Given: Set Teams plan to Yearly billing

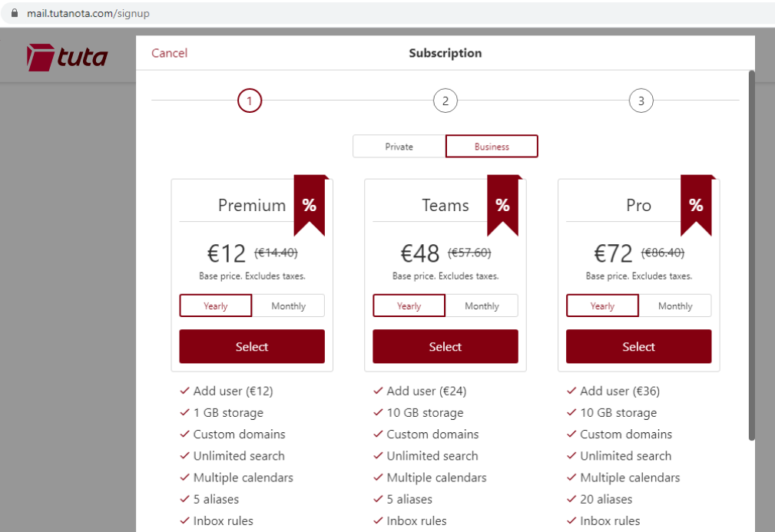Looking at the screenshot, I should [x=409, y=306].
